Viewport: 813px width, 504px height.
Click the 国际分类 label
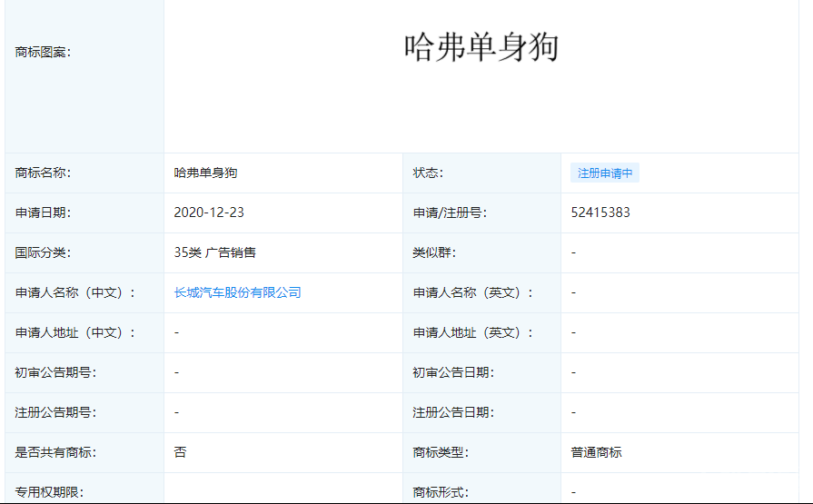pos(43,252)
